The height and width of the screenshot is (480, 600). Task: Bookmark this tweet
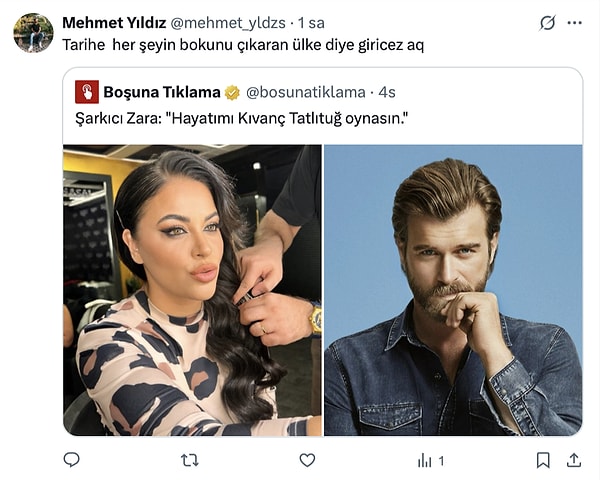point(543,460)
